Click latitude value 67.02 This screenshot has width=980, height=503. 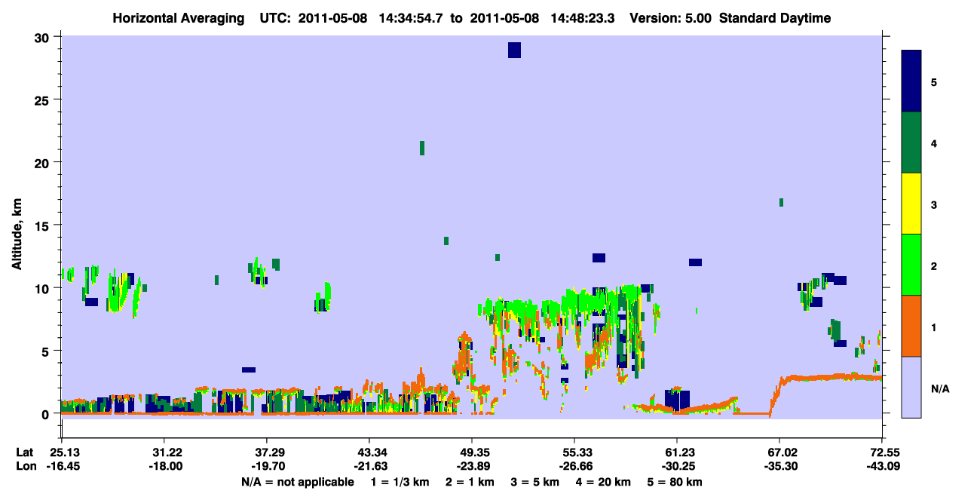(x=780, y=452)
